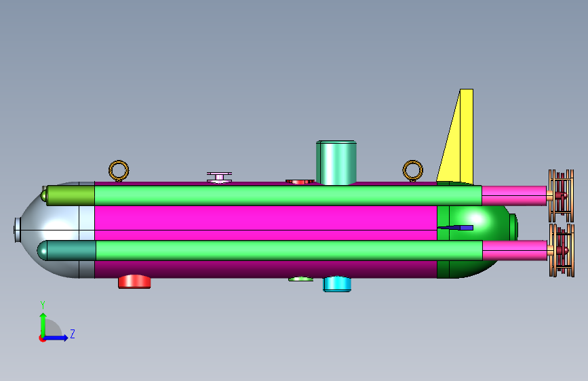The height and width of the screenshot is (381, 588).
Task: Select the left gold lifting ring
Action: coord(119,171)
